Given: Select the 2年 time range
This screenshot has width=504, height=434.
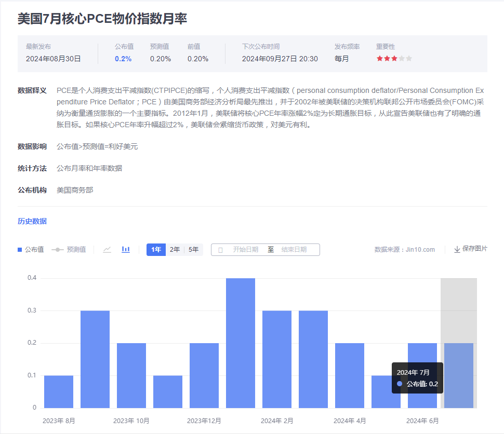Looking at the screenshot, I should pos(175,250).
